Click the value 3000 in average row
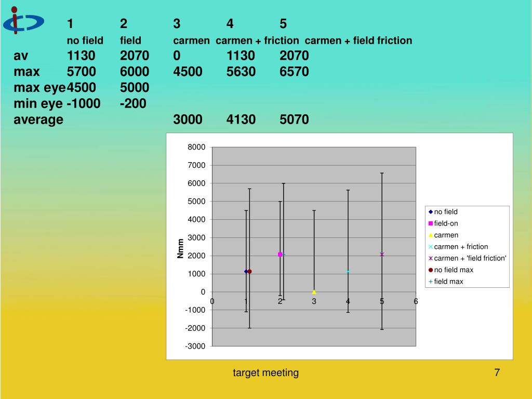532x399 pixels. pyautogui.click(x=188, y=119)
